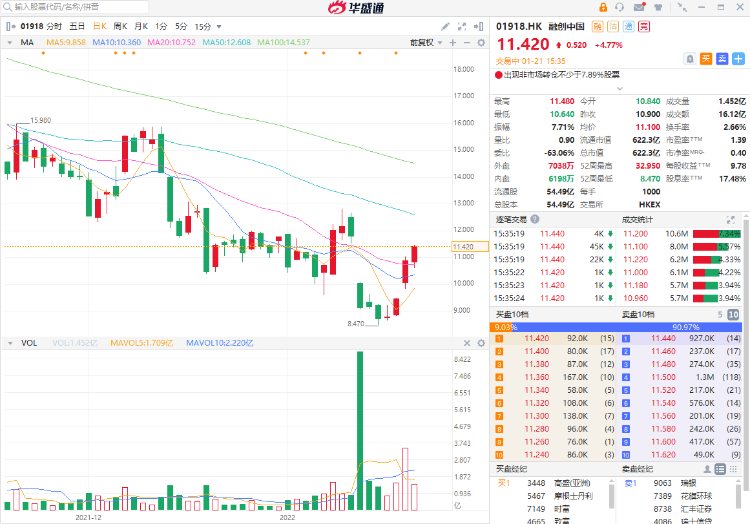
Task: Select 月K monthly candlestick tab
Action: (x=141, y=26)
